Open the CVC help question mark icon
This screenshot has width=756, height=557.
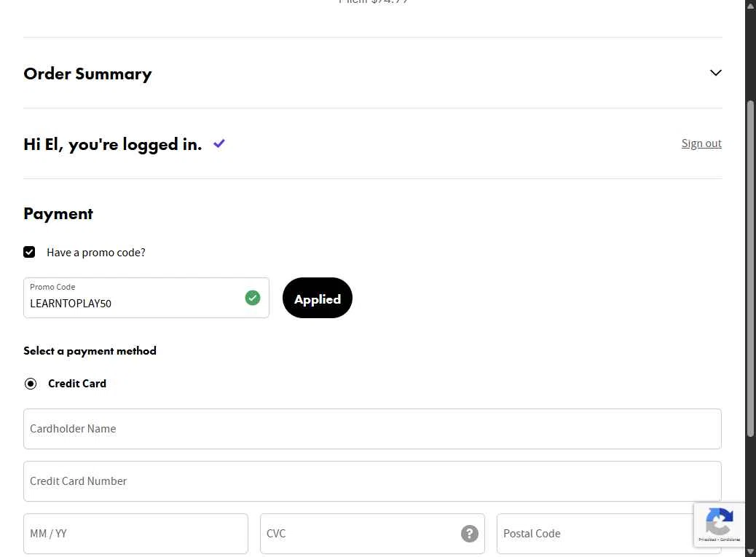pos(469,534)
